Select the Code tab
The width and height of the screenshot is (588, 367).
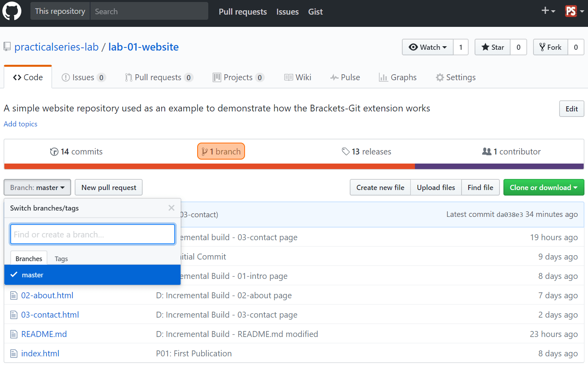[28, 77]
